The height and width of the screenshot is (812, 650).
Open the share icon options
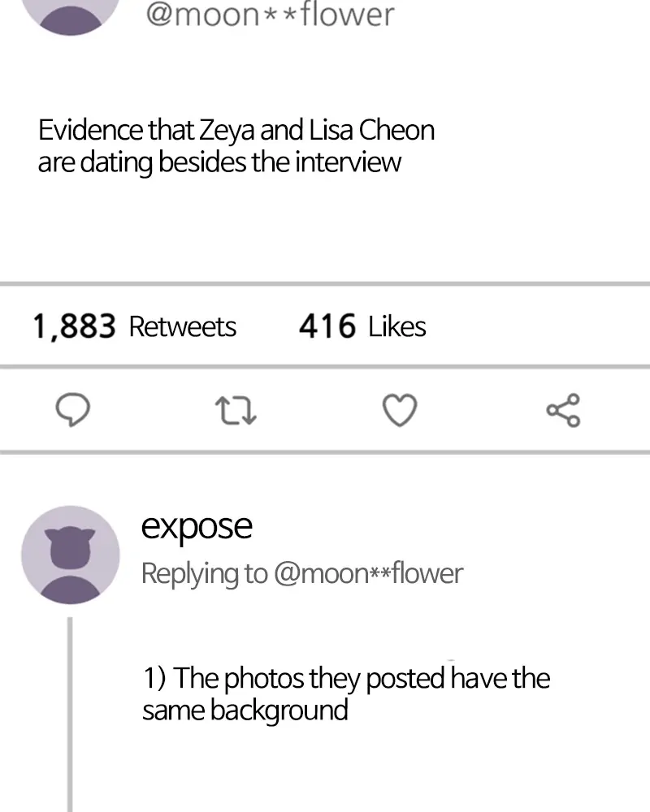tap(563, 411)
